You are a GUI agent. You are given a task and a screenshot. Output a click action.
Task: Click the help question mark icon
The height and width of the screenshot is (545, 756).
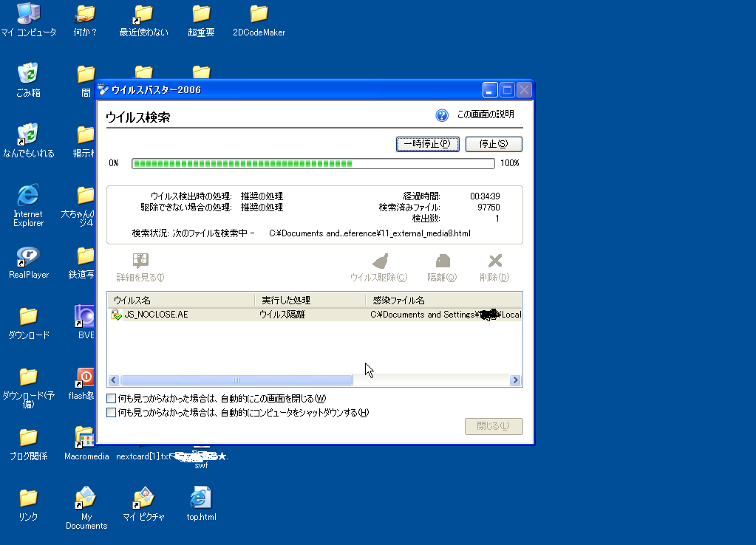tap(442, 115)
